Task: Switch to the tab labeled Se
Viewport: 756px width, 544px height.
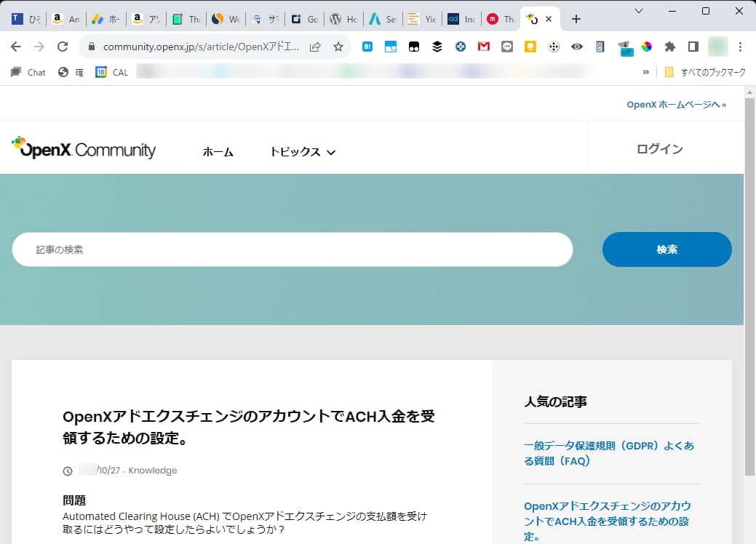Action: [383, 20]
